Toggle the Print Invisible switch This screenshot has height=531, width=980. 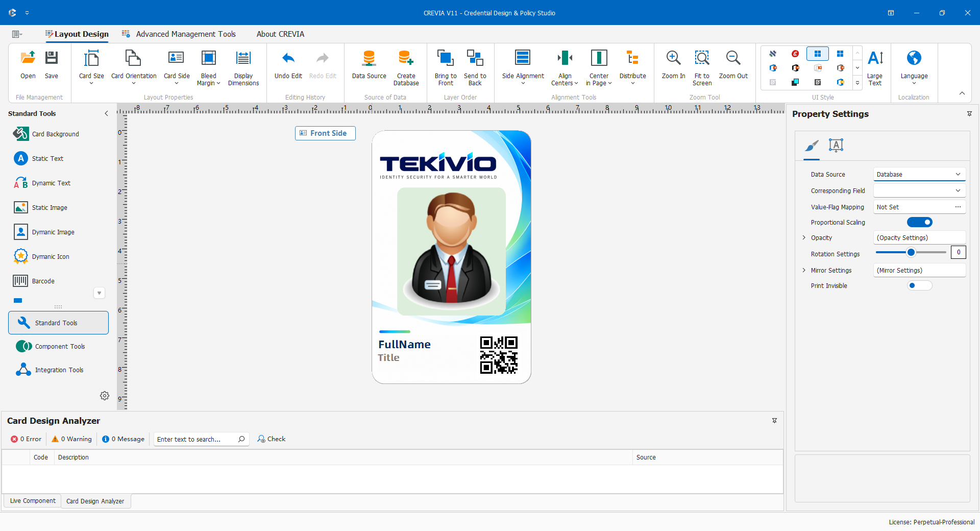click(920, 285)
